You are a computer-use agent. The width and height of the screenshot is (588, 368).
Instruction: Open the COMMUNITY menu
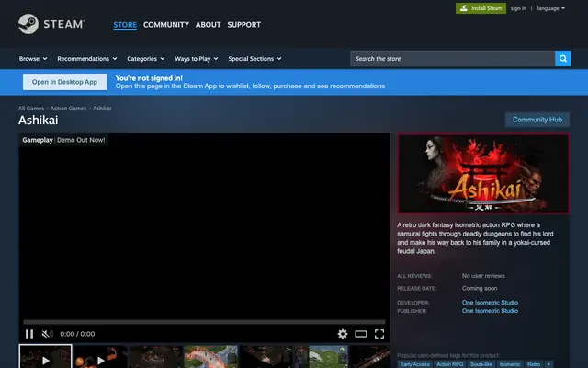[x=166, y=25]
